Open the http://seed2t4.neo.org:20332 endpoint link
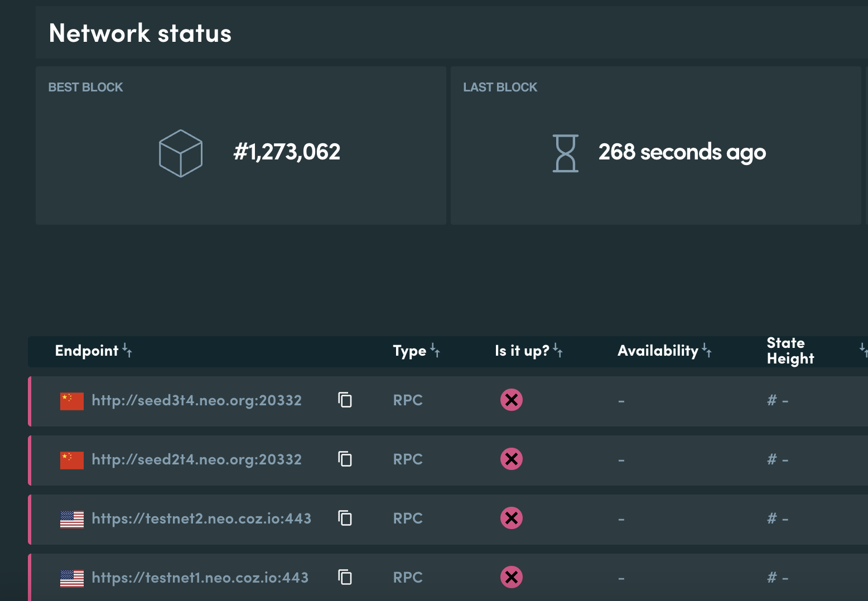 click(x=196, y=459)
